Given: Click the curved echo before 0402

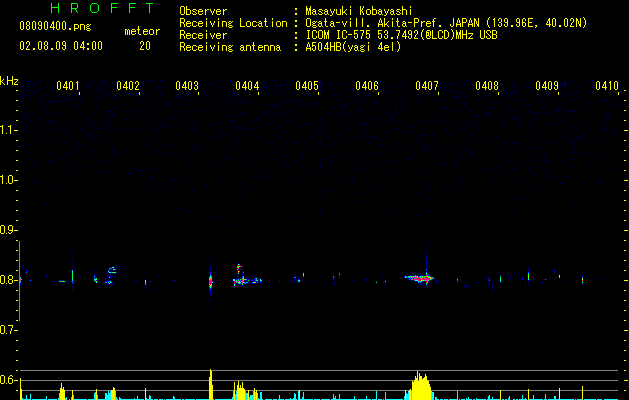Looking at the screenshot, I should pyautogui.click(x=111, y=275).
